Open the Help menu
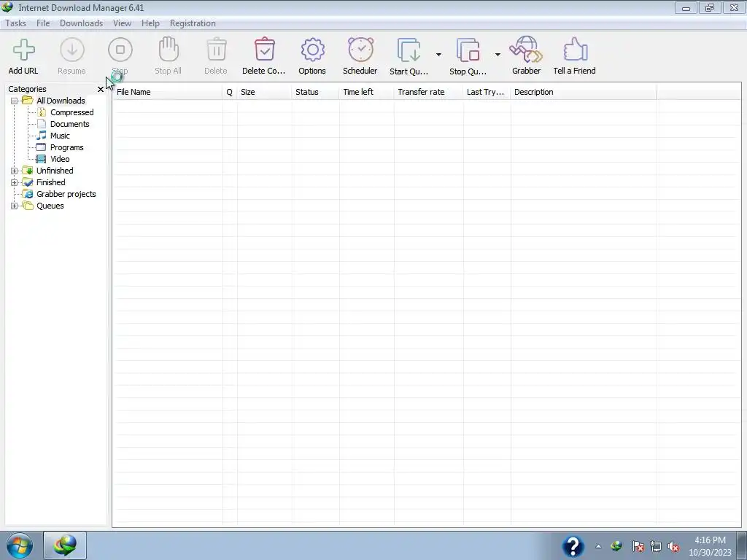 [150, 23]
